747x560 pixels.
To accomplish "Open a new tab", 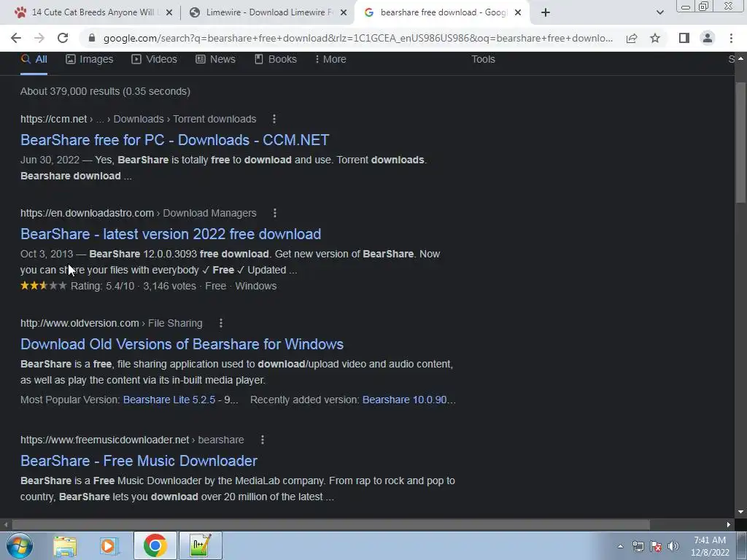I will click(546, 12).
